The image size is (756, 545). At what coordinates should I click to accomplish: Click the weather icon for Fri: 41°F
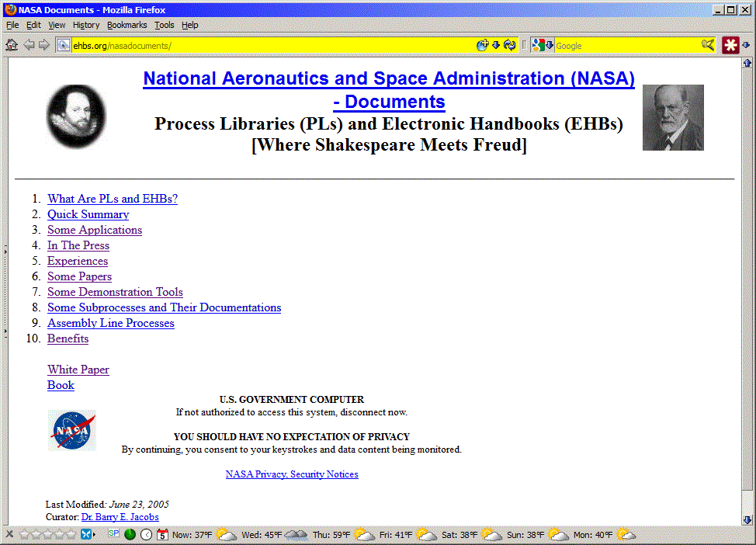426,534
